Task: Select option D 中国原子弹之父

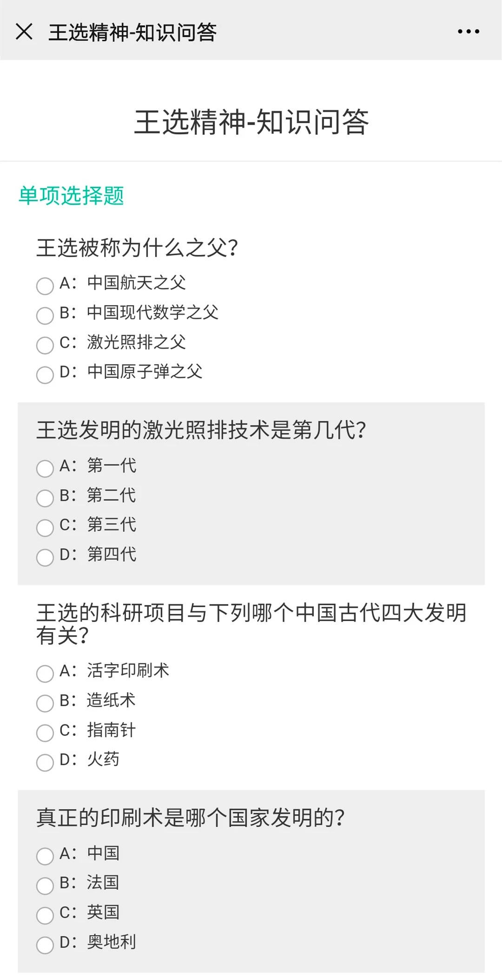Action: tap(45, 375)
